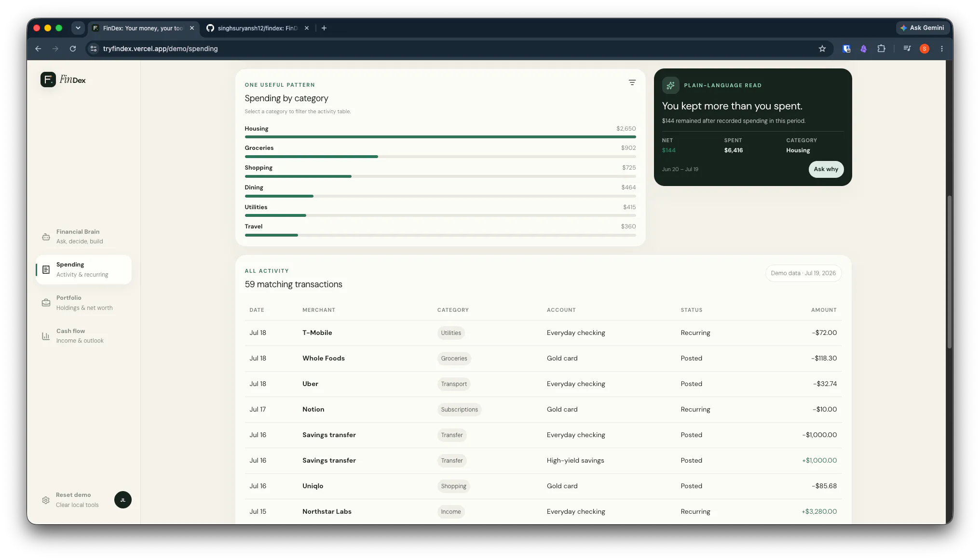
Task: Select the Spending receipt icon
Action: [x=46, y=269]
